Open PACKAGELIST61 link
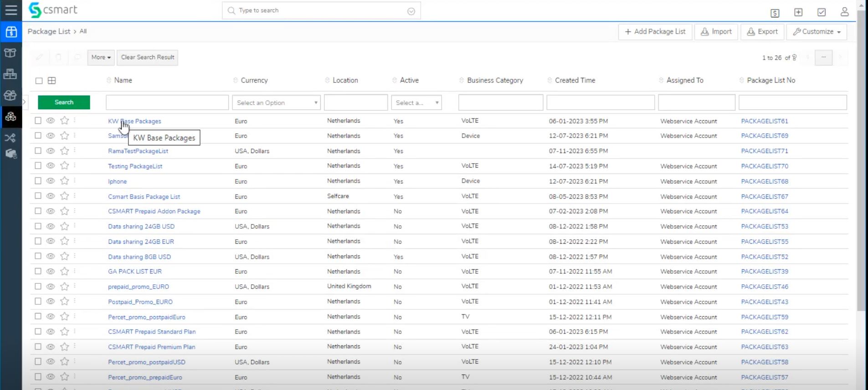 (764, 121)
